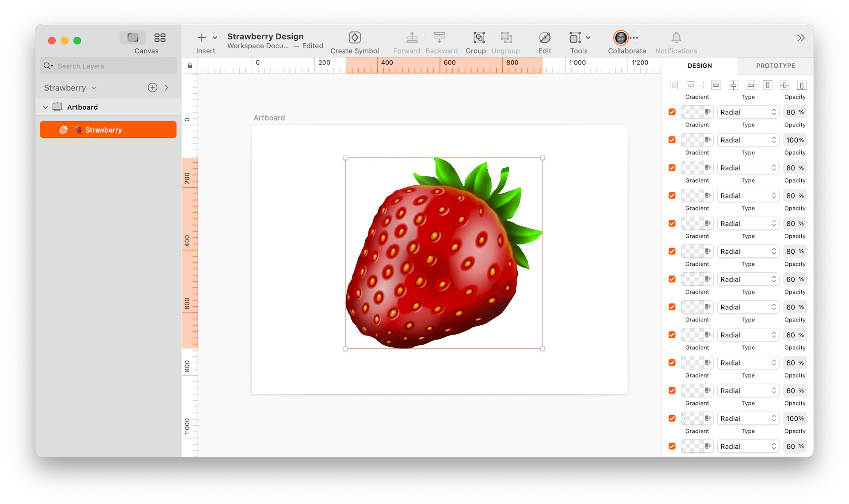The image size is (849, 504).
Task: Click the Create Symbol icon in toolbar
Action: tap(355, 38)
